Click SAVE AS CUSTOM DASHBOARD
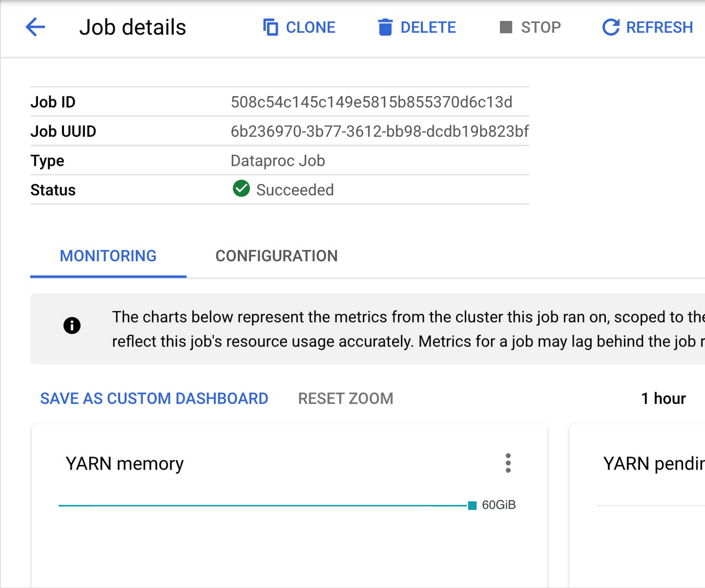705x588 pixels. coord(154,399)
